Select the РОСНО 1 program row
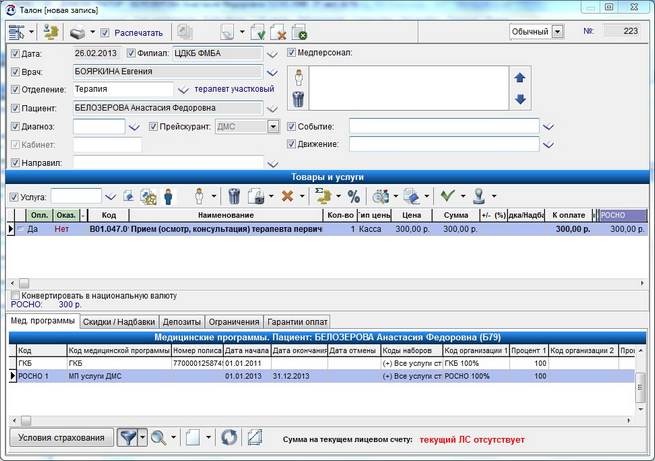Viewport: 655px width, 461px height. point(322,376)
